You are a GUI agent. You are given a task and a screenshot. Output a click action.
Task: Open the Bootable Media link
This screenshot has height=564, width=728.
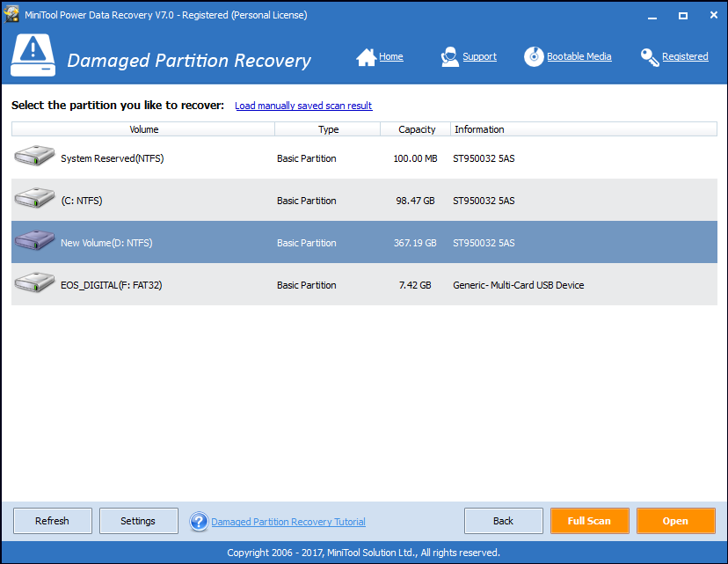(x=579, y=56)
